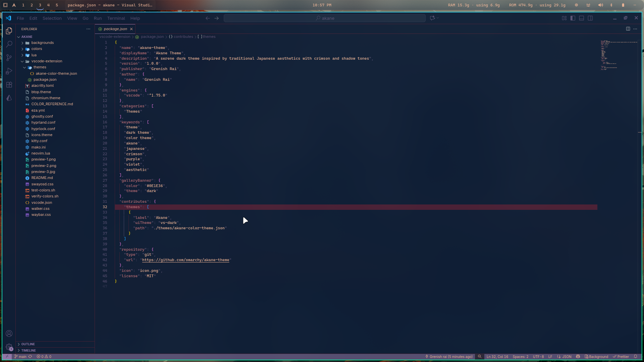Toggle the primary side bar visibility
The width and height of the screenshot is (644, 362).
pyautogui.click(x=573, y=18)
